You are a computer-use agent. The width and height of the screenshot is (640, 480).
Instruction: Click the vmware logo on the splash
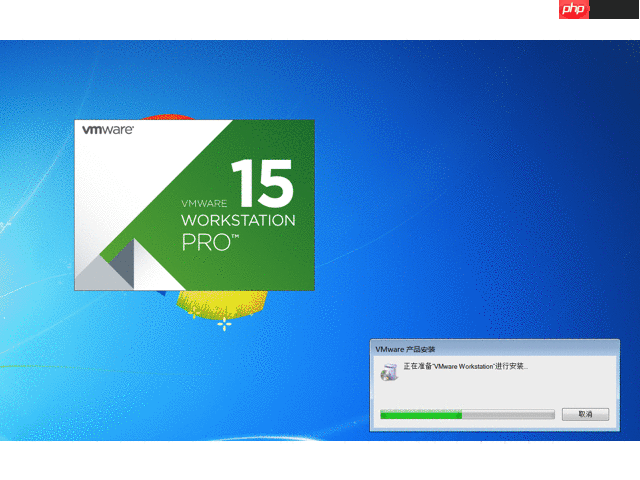pyautogui.click(x=108, y=130)
